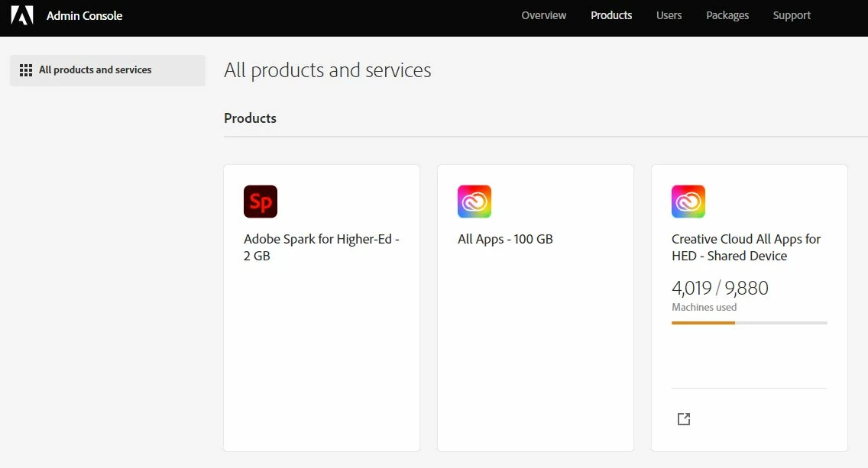Open external link icon on Shared Device card

(684, 419)
